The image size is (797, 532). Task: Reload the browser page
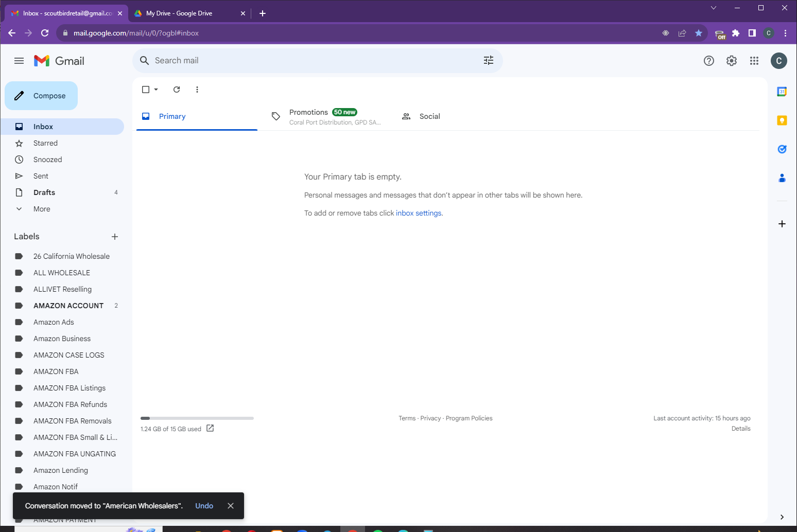45,33
